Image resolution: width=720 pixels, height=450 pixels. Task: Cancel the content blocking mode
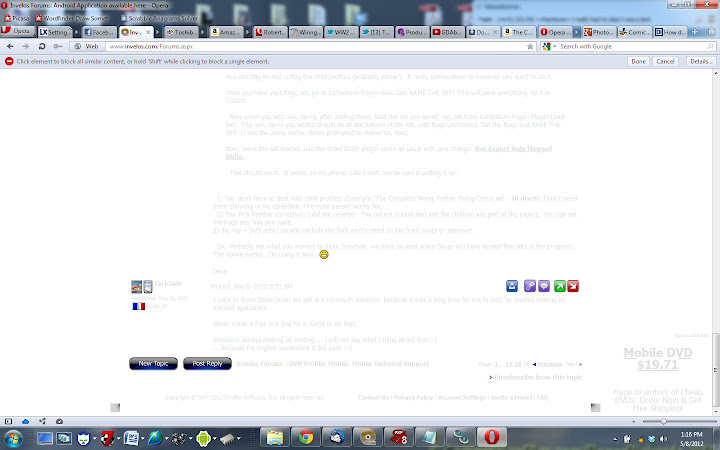coord(665,62)
